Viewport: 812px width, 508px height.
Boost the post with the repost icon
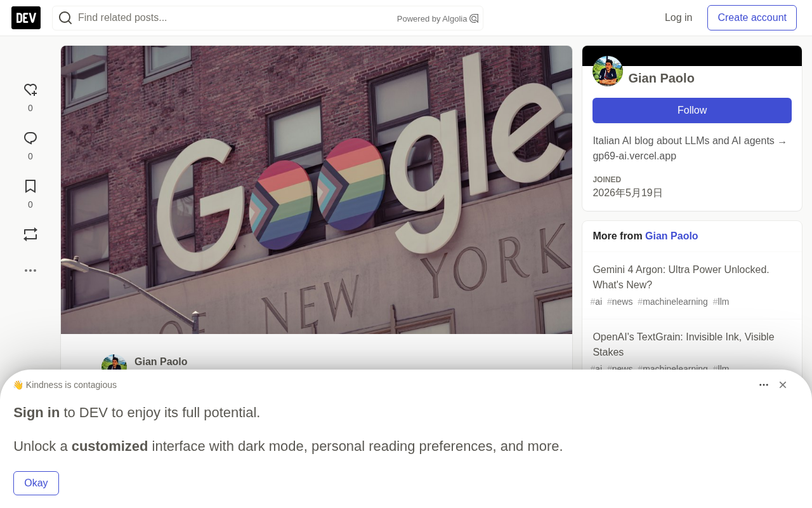pos(30,235)
